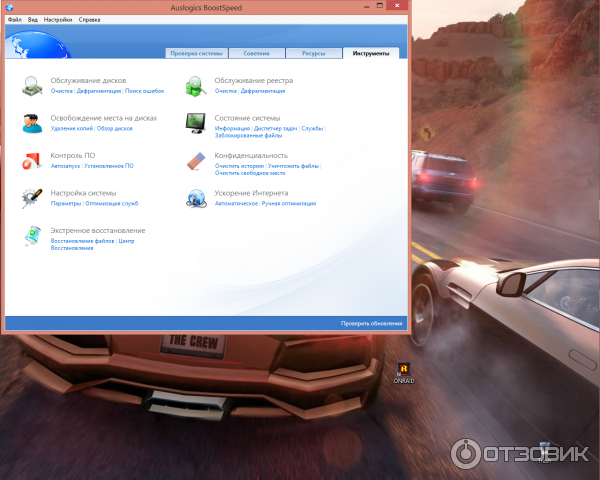The height and width of the screenshot is (480, 600).
Task: Click the Privacy eraser icon (Конфиденциальность)
Action: coord(196,160)
